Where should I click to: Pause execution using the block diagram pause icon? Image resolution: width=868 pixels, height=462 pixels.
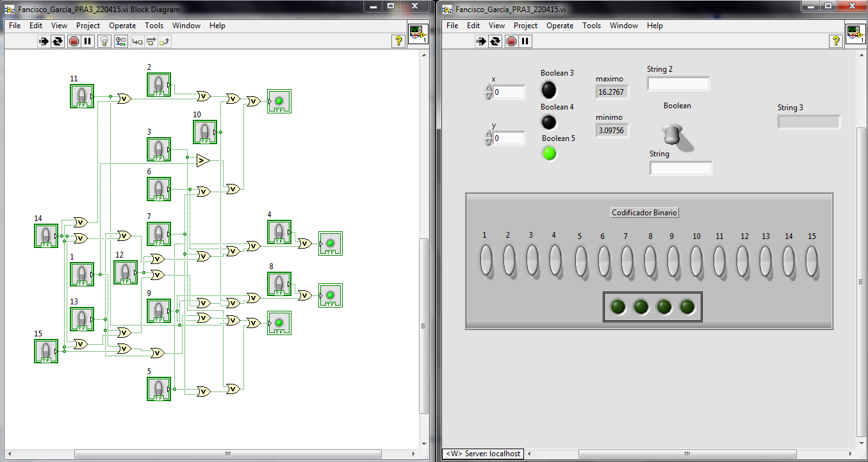[x=87, y=41]
